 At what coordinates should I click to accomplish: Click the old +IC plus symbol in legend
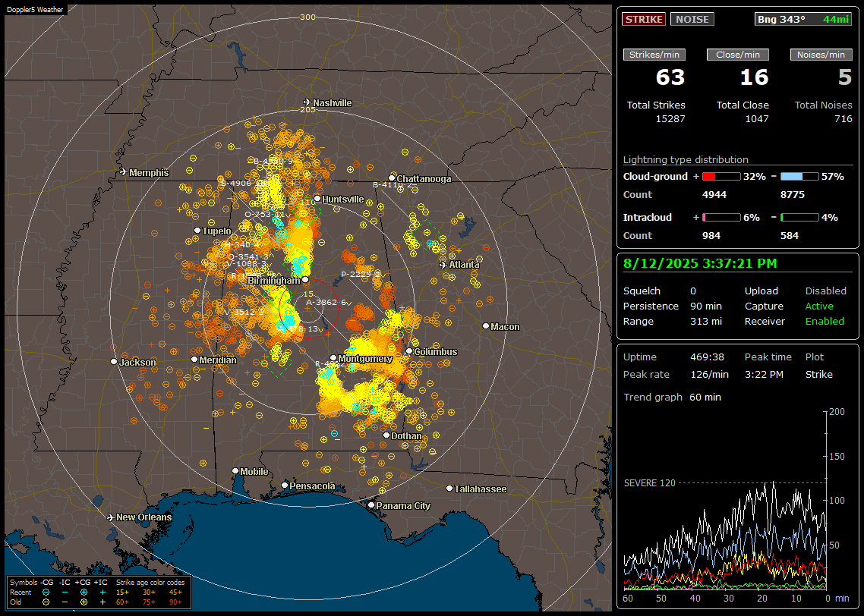[102, 602]
